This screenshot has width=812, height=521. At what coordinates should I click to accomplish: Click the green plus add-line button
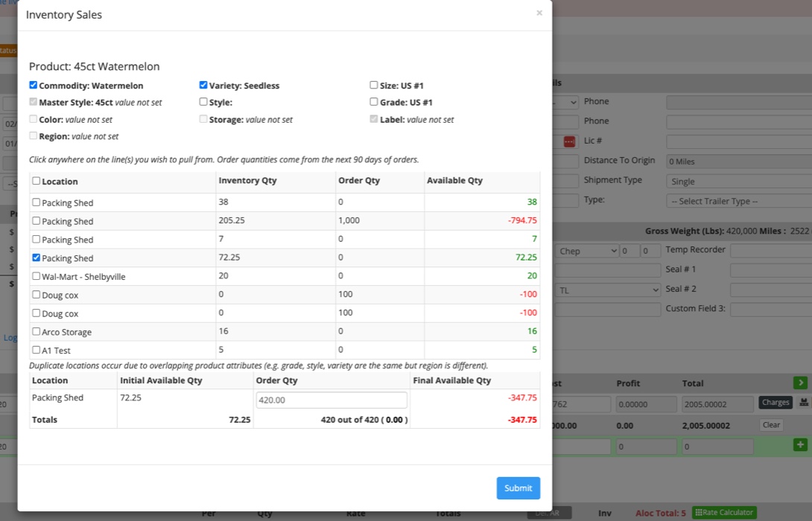[x=801, y=445]
